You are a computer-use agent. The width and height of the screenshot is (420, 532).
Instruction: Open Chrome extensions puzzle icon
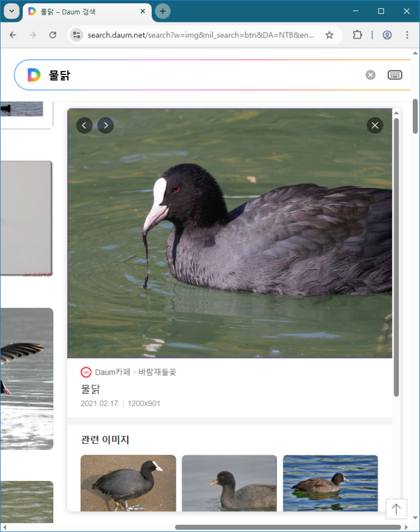pyautogui.click(x=357, y=35)
